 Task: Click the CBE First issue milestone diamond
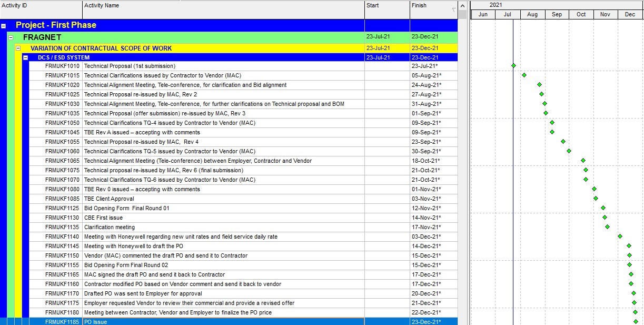pos(605,218)
